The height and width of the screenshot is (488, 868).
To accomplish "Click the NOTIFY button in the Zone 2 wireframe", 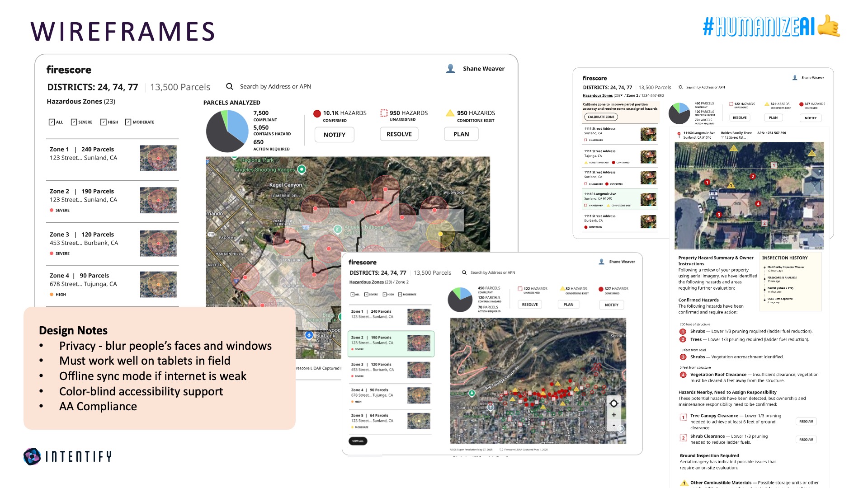I will (x=612, y=305).
